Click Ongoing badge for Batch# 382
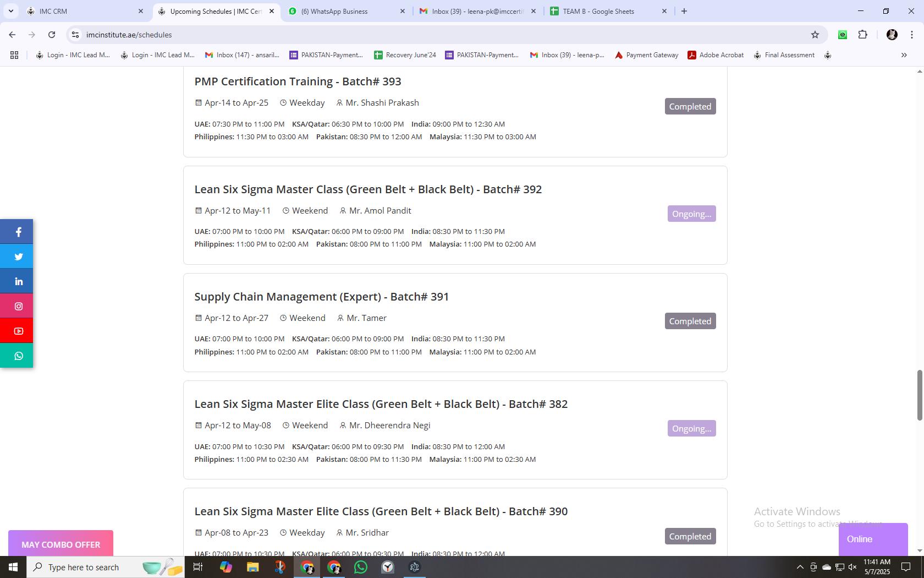 (691, 429)
